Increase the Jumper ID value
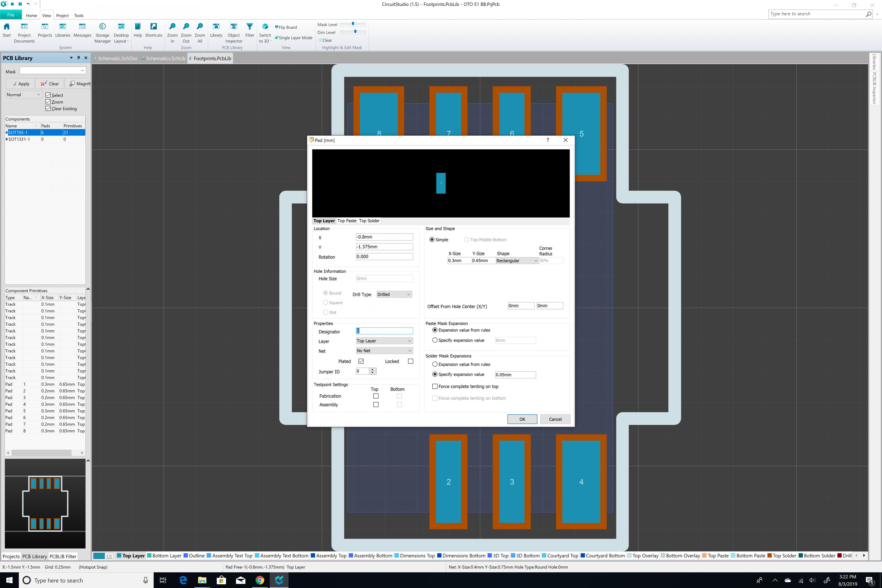This screenshot has height=588, width=882. click(372, 369)
